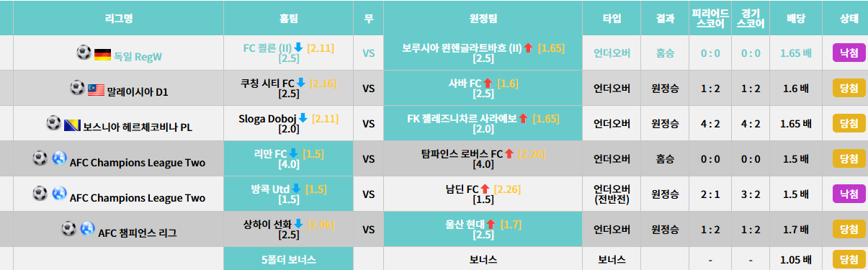Image resolution: width=868 pixels, height=270 pixels.
Task: Click the Malaysia flag icon beside 말레이시아 D1
Action: [97, 90]
